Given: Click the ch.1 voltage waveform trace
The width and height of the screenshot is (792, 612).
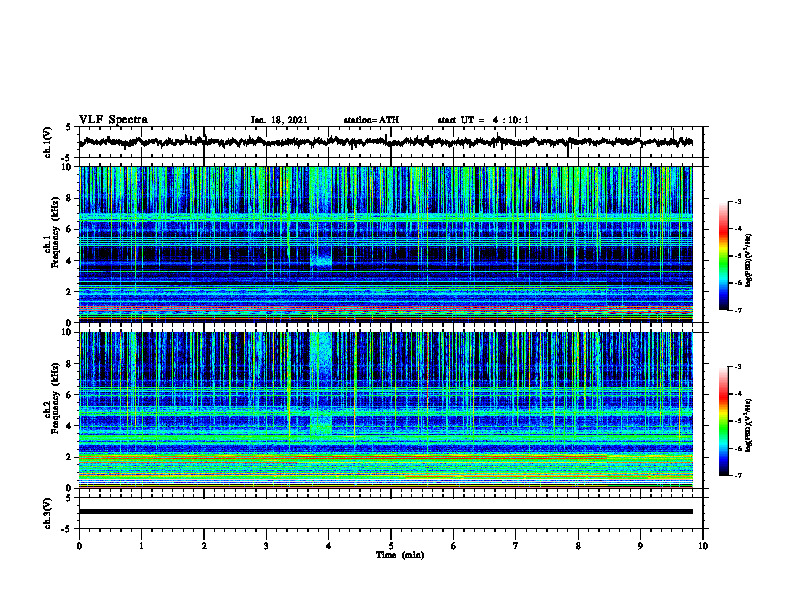Looking at the screenshot, I should [x=386, y=142].
